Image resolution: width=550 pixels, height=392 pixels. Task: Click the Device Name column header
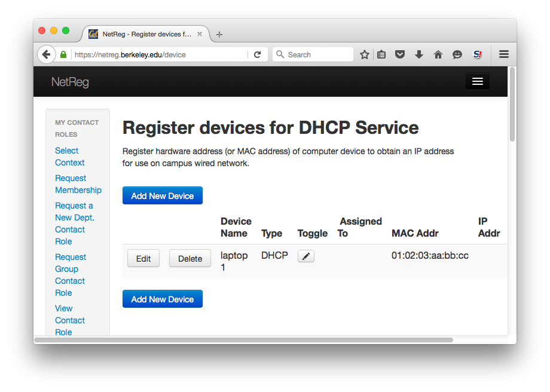point(236,227)
